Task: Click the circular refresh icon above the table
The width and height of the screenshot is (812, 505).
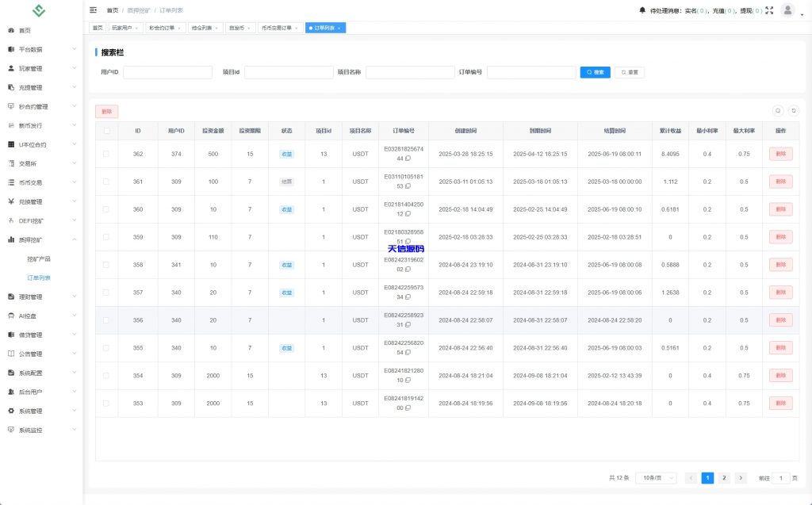Action: [x=793, y=110]
